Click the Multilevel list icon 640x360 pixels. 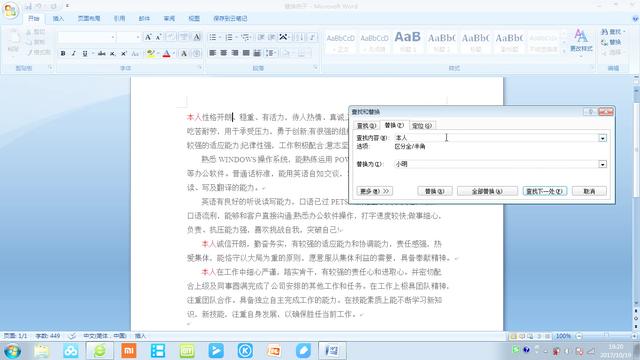pos(245,37)
